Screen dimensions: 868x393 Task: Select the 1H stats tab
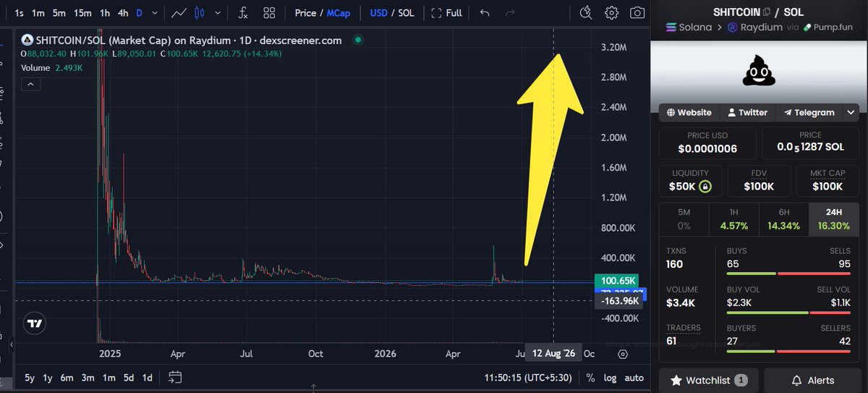pos(733,219)
